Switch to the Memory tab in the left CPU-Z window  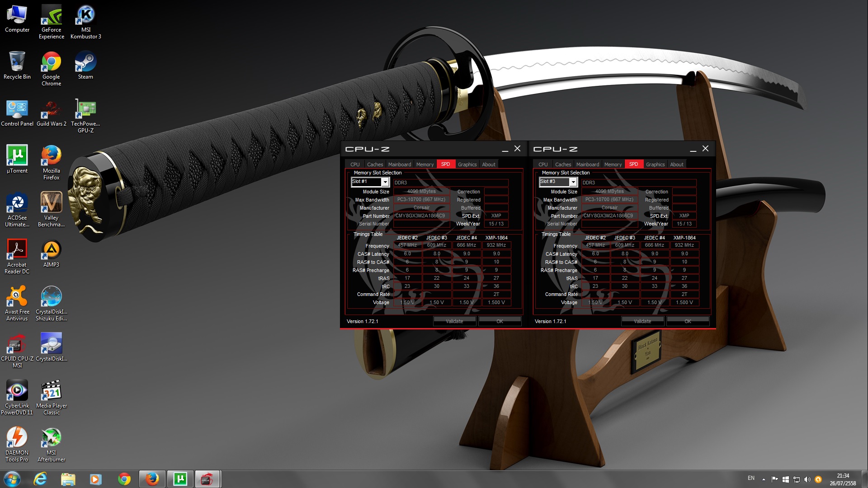pos(425,164)
